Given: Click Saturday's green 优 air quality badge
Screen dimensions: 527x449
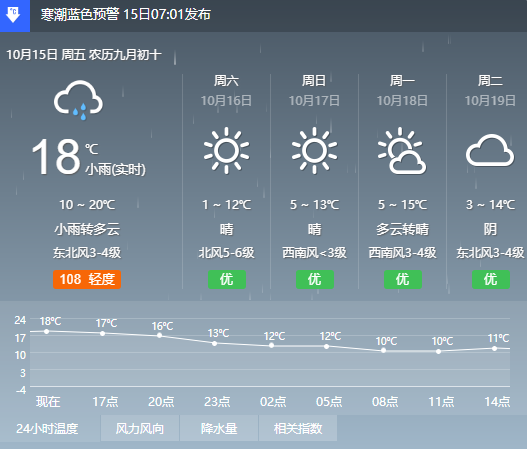Looking at the screenshot, I should [x=227, y=279].
